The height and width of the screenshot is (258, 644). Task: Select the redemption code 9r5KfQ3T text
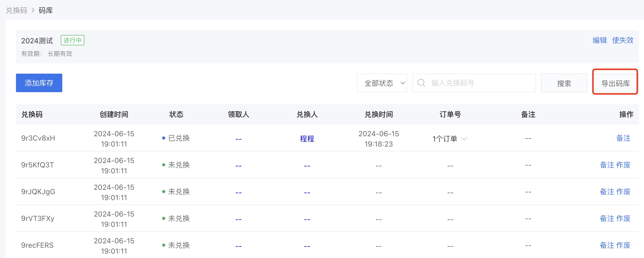click(x=38, y=165)
